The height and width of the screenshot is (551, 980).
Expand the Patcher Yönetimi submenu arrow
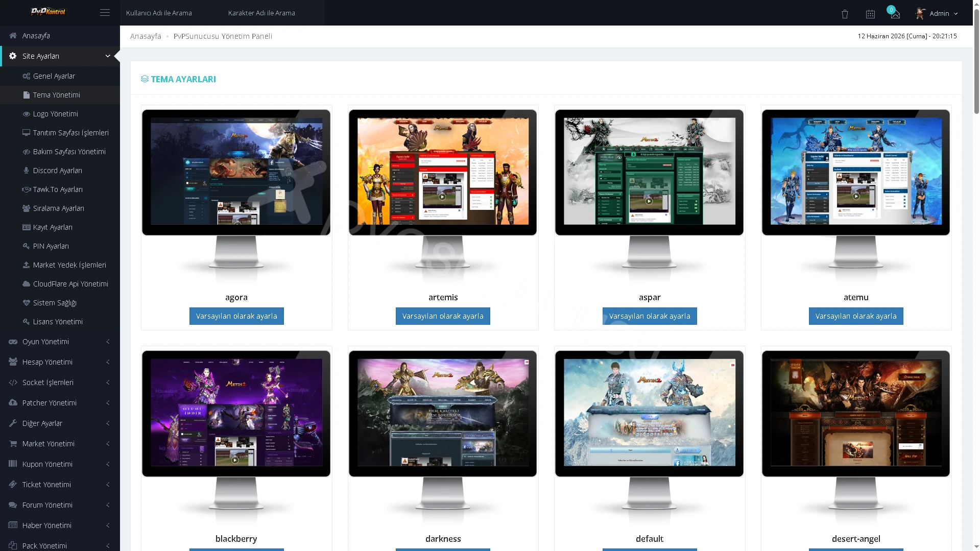[x=108, y=403]
